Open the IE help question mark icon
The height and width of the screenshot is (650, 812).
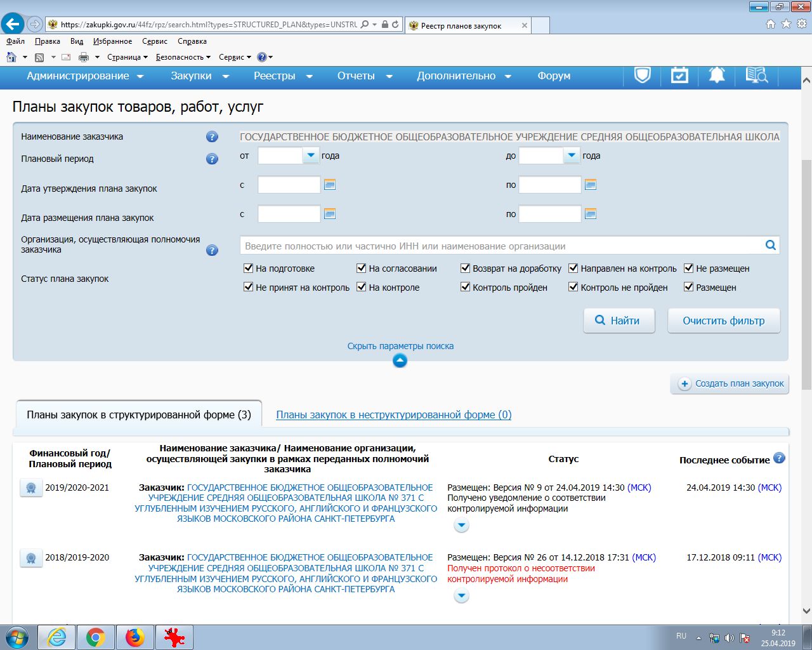[261, 57]
